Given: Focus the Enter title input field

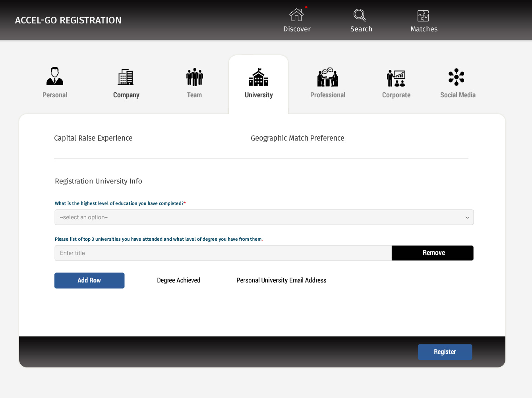Looking at the screenshot, I should pyautogui.click(x=222, y=253).
